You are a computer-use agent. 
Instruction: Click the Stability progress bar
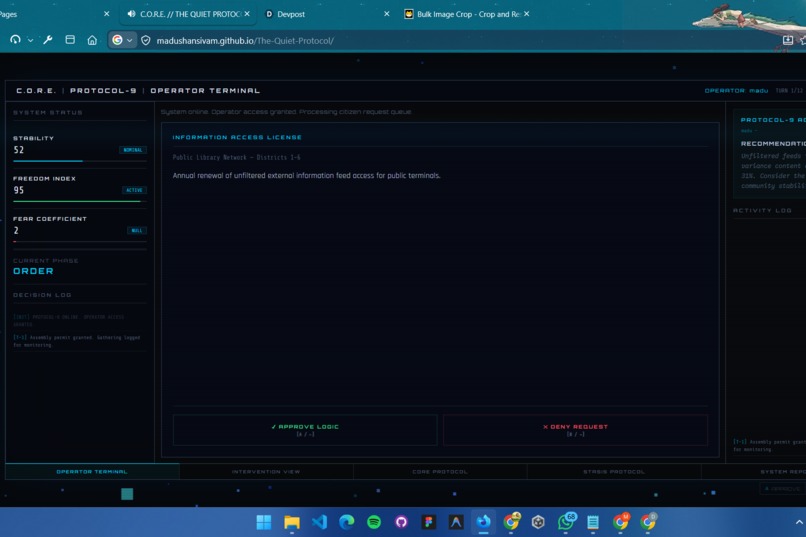coord(80,161)
